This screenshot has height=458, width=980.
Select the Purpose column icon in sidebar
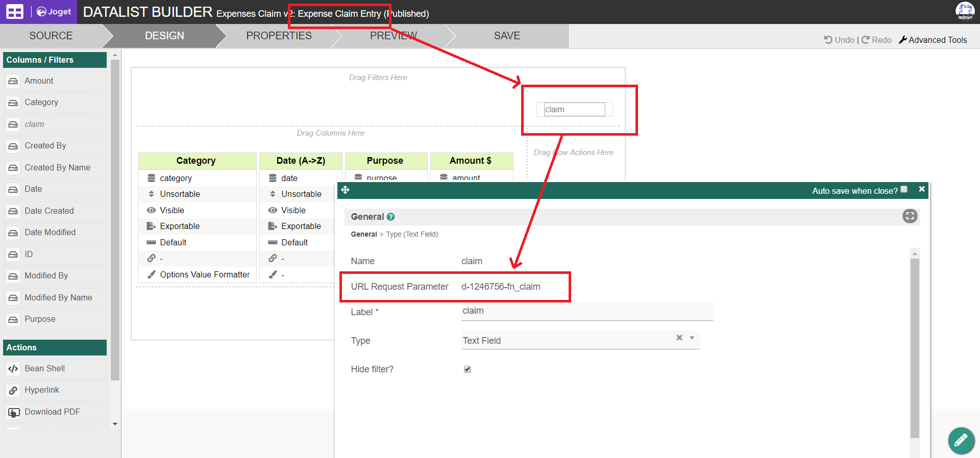[13, 319]
